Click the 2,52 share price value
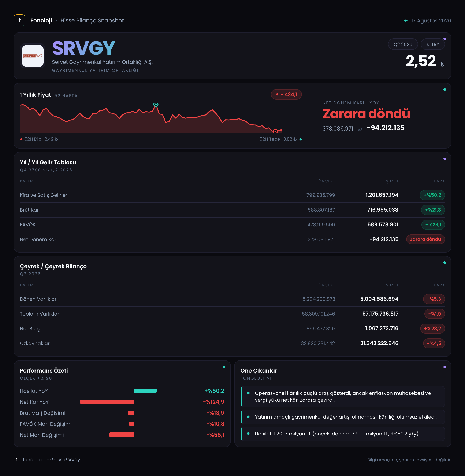Image resolution: width=465 pixels, height=476 pixels. 421,61
